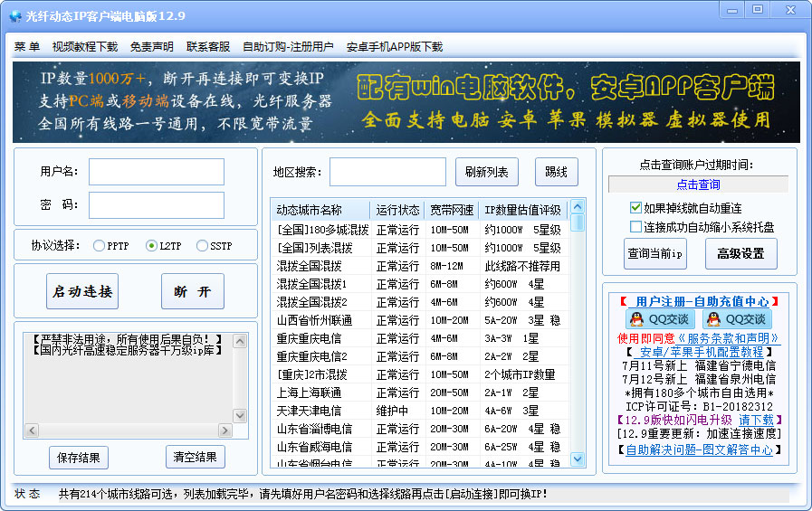Minimize the window
This screenshot has height=511, width=812.
(x=731, y=9)
